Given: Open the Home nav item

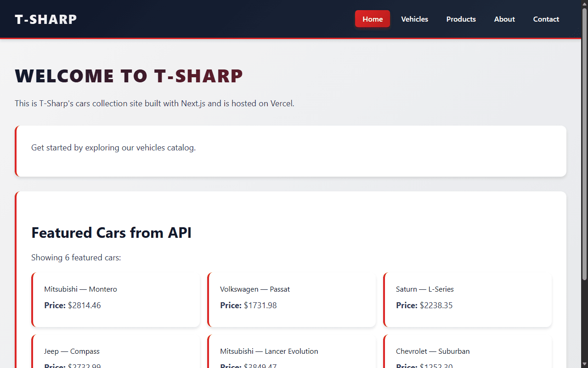Looking at the screenshot, I should point(373,19).
